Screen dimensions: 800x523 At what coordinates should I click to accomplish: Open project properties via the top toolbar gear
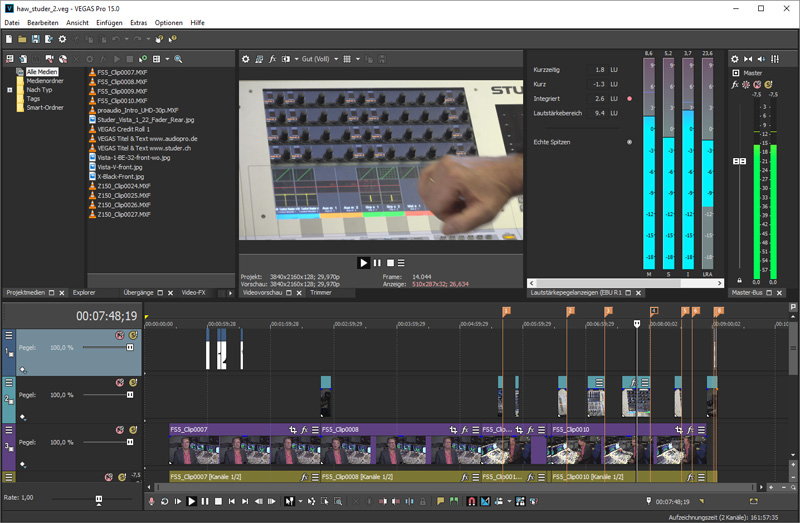tap(62, 38)
